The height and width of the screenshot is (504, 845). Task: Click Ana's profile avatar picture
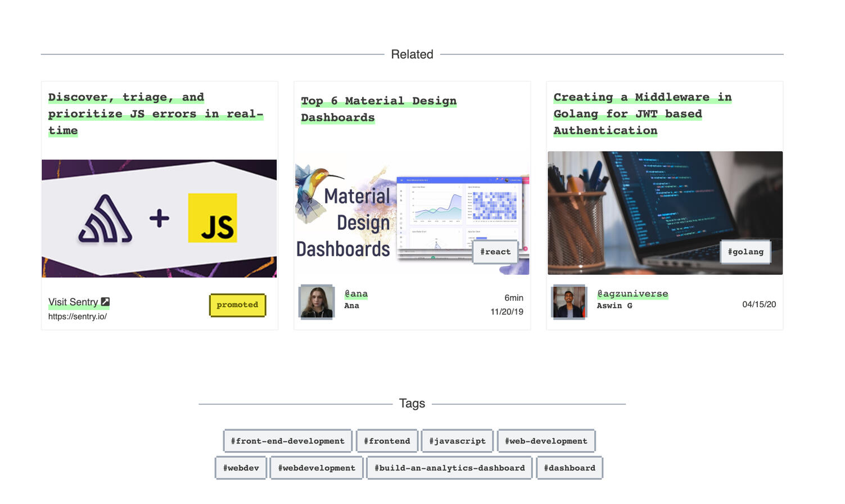click(317, 302)
